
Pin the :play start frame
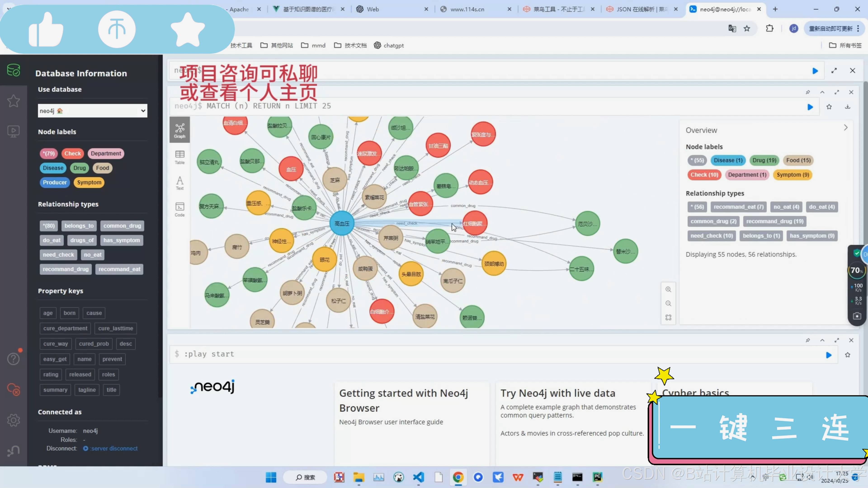[808, 340]
